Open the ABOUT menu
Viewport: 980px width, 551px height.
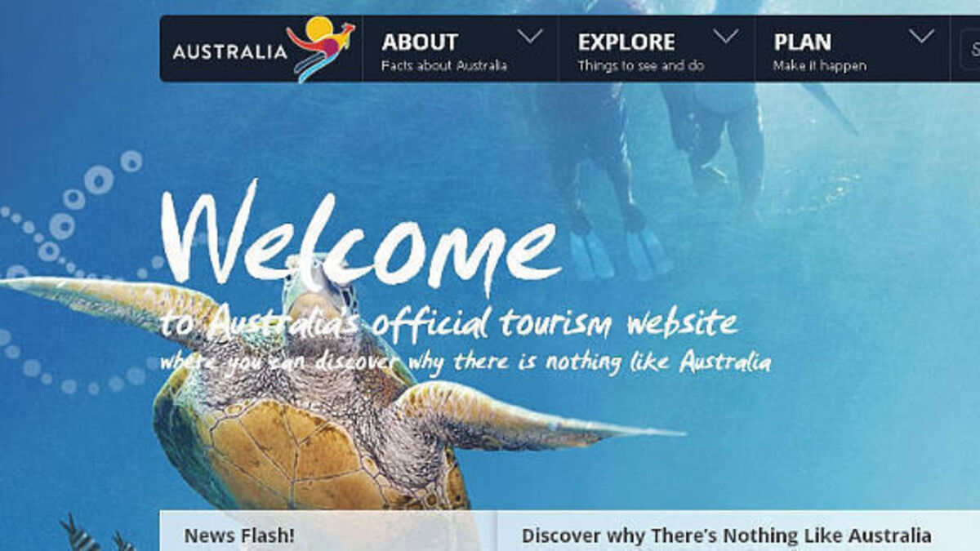coord(420,42)
